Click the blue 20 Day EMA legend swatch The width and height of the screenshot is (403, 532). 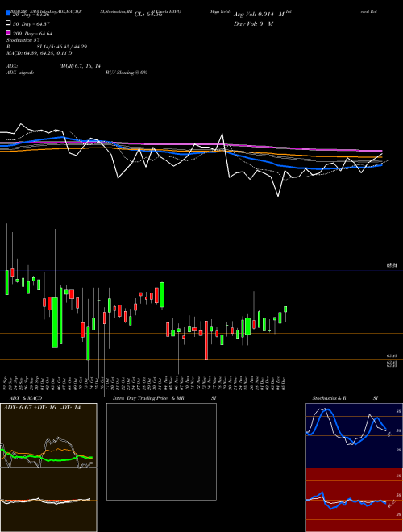(x=9, y=13)
